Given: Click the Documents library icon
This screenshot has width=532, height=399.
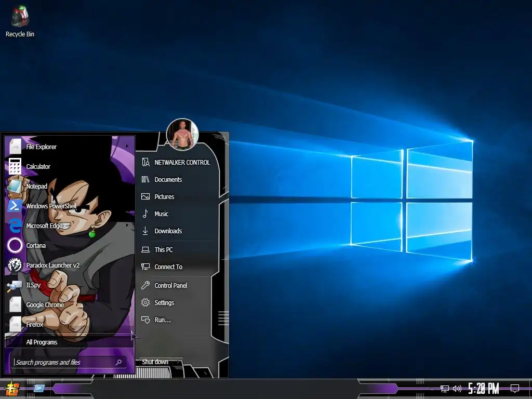Looking at the screenshot, I should coord(145,179).
